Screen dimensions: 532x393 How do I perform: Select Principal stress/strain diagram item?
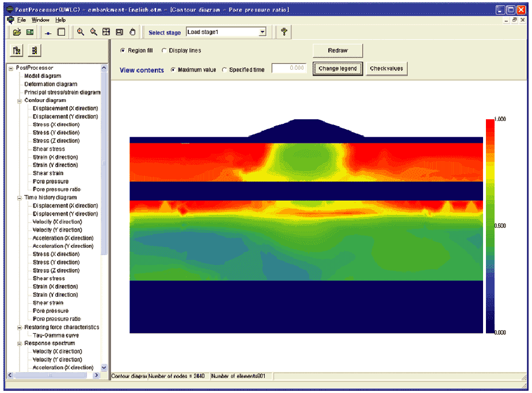[x=62, y=92]
